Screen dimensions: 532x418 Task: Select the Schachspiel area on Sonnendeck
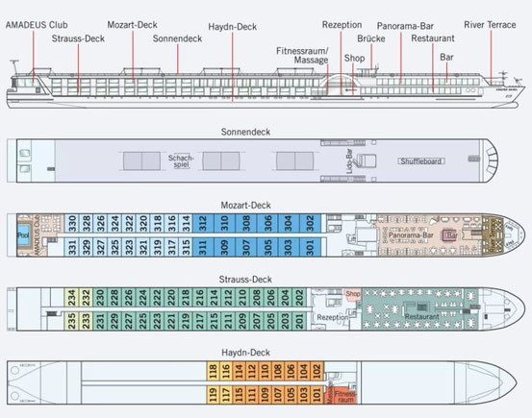(x=181, y=161)
